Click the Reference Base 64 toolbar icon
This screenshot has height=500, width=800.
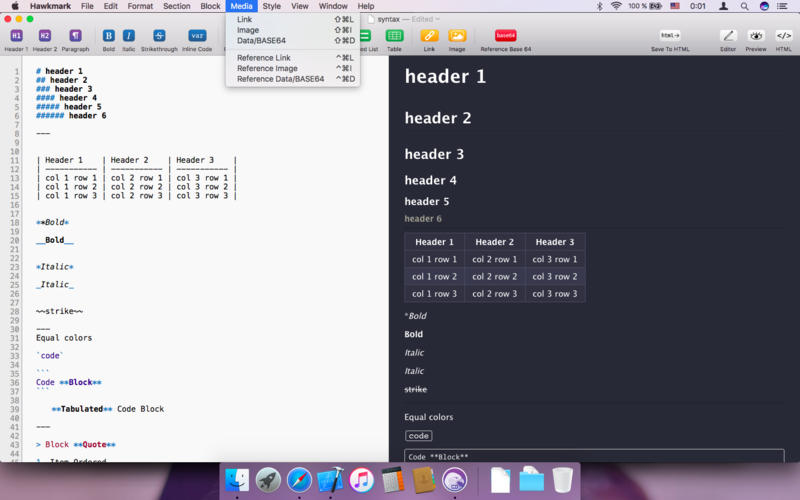(x=506, y=36)
